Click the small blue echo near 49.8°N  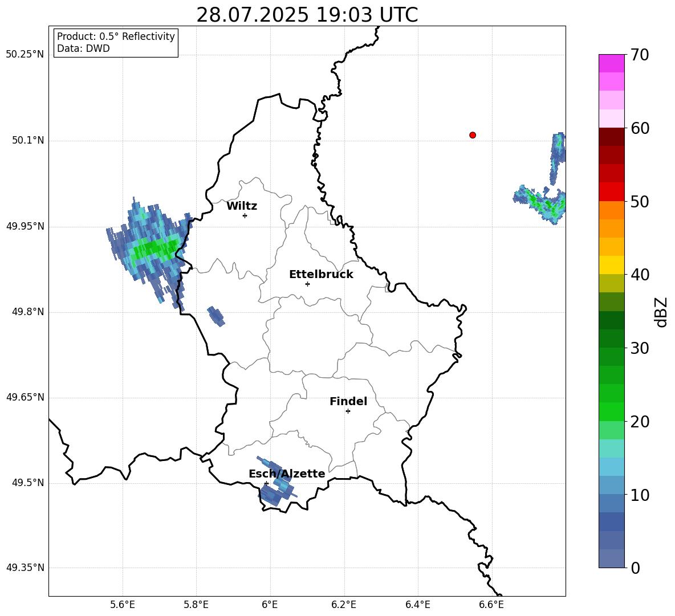(x=215, y=316)
